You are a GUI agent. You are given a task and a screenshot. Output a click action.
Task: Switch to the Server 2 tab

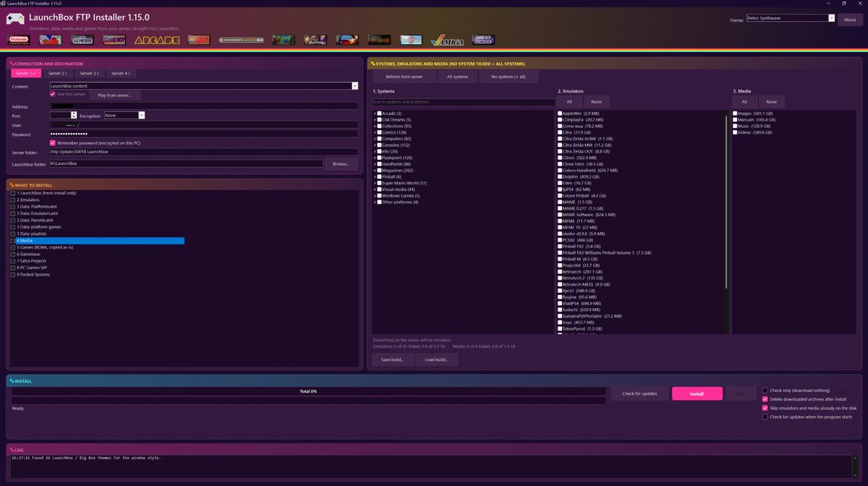pos(57,73)
